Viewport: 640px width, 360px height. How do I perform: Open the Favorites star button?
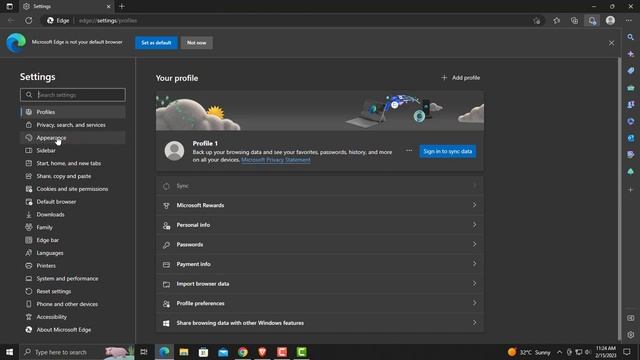point(556,20)
